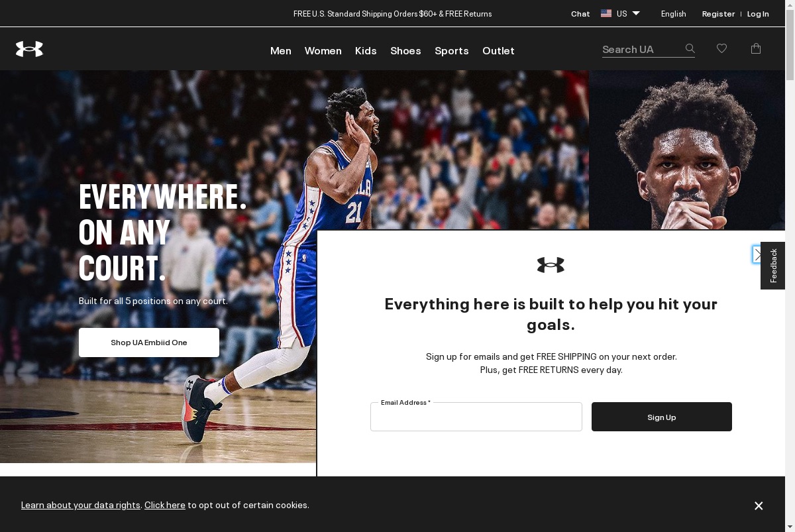This screenshot has height=532, width=795.
Task: Dismiss the cookie notice banner
Action: click(x=759, y=505)
